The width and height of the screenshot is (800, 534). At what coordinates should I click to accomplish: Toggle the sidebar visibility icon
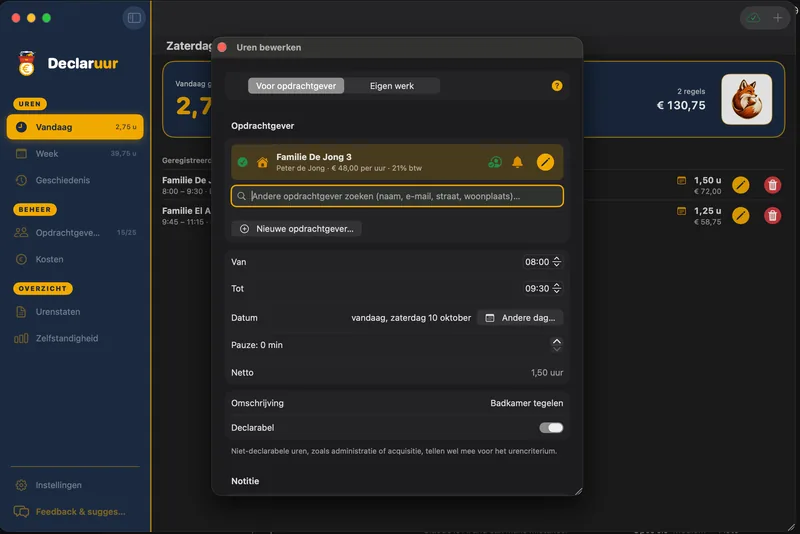click(x=134, y=18)
